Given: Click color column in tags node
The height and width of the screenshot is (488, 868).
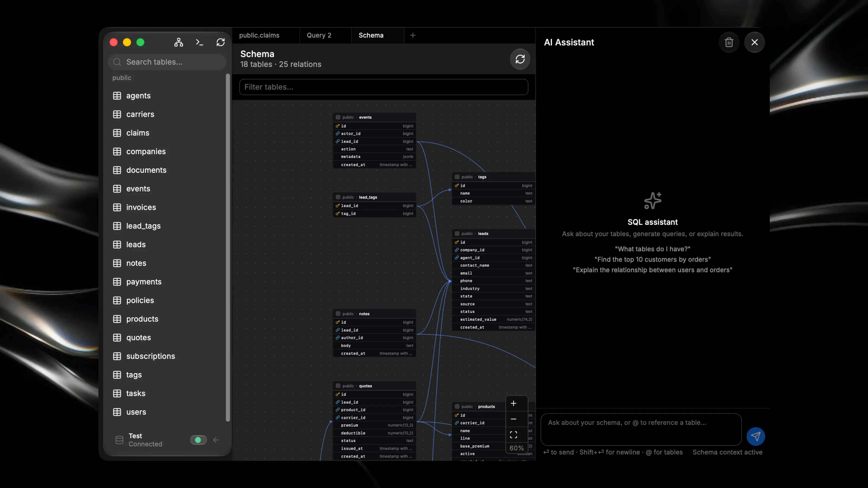Looking at the screenshot, I should pos(493,201).
